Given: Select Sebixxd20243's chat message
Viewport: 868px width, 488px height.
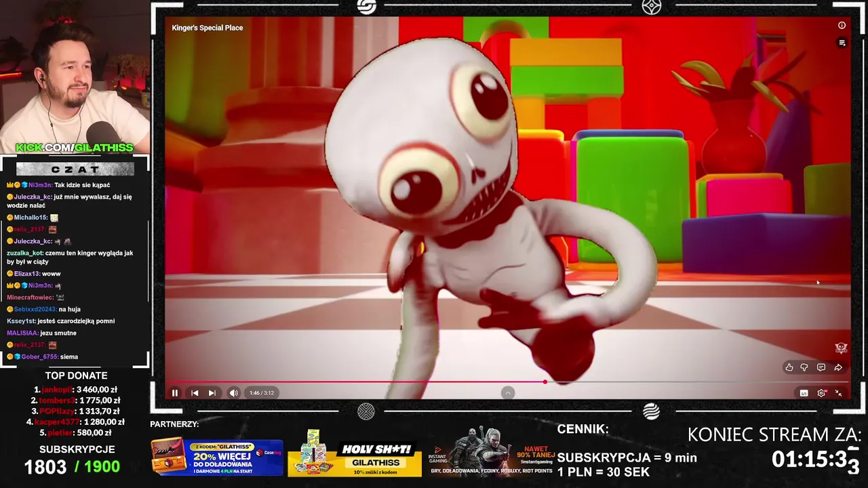Looking at the screenshot, I should [x=43, y=309].
